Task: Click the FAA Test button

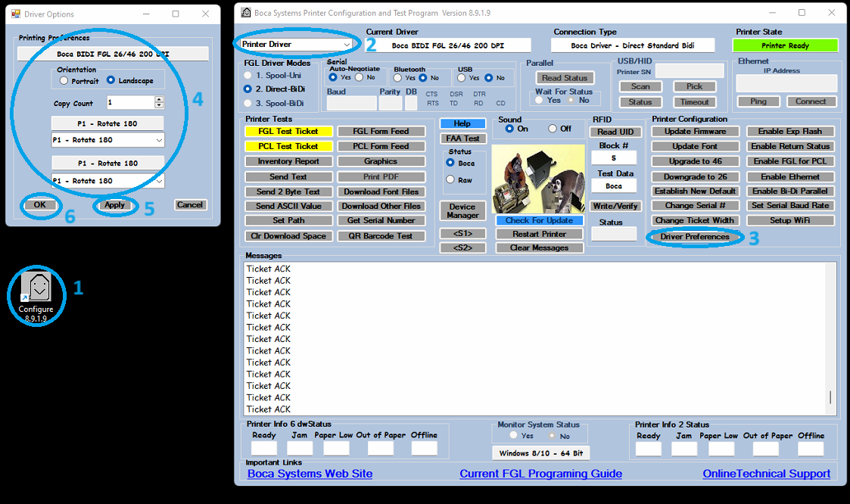Action: coord(462,138)
